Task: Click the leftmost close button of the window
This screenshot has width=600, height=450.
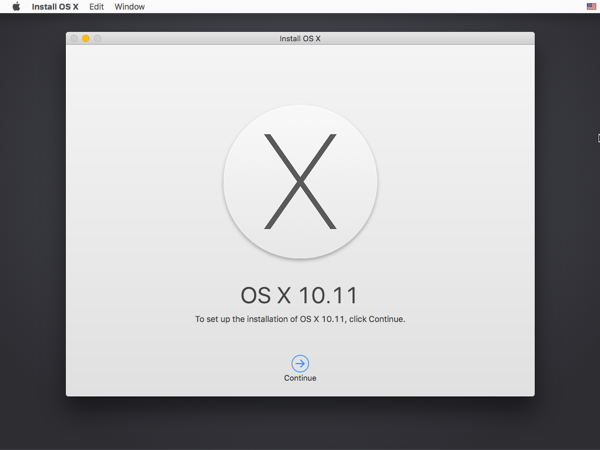Action: (x=74, y=39)
